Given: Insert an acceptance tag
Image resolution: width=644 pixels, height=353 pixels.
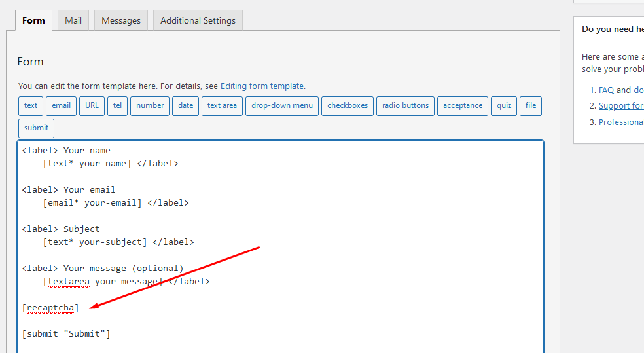Looking at the screenshot, I should (x=463, y=106).
